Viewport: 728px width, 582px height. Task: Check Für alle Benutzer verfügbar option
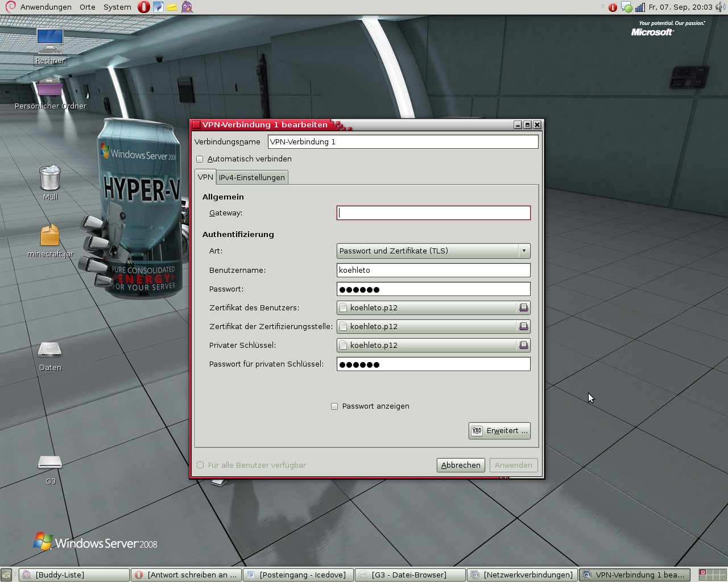[200, 465]
